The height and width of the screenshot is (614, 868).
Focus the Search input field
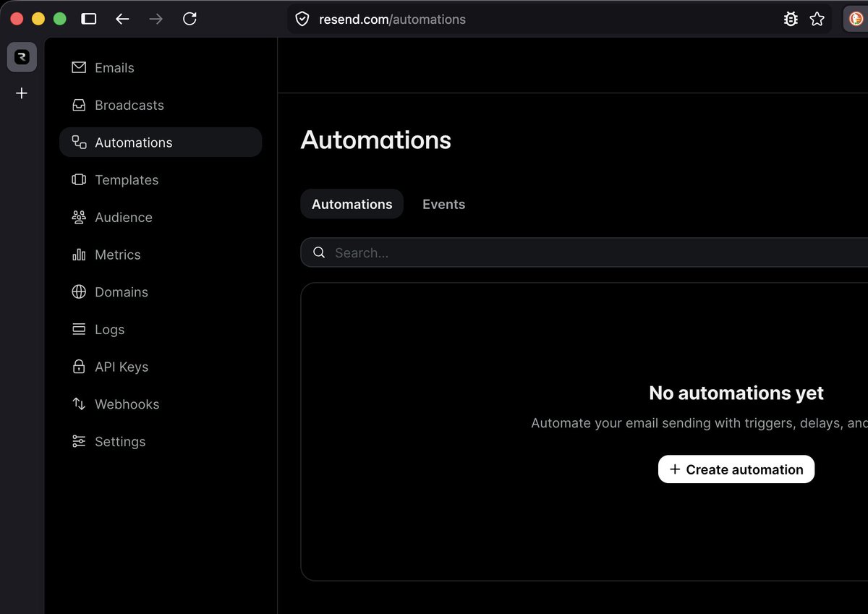584,252
